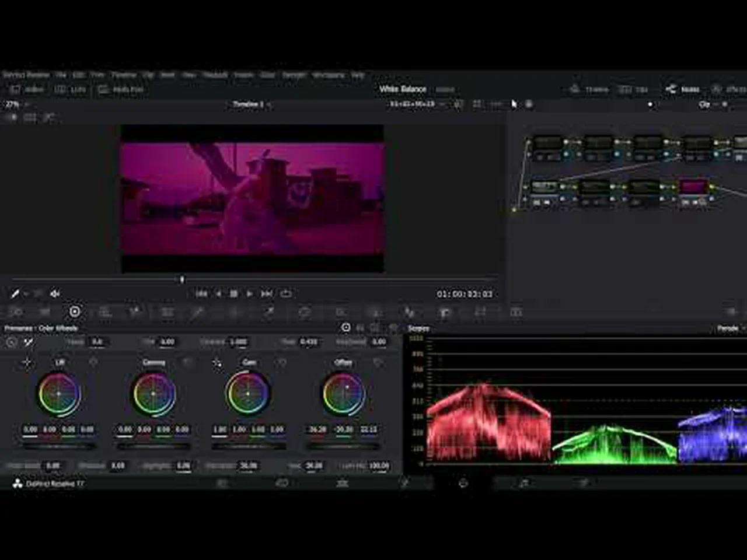The image size is (747, 560).
Task: Open the LUTs panel
Action: [70, 89]
